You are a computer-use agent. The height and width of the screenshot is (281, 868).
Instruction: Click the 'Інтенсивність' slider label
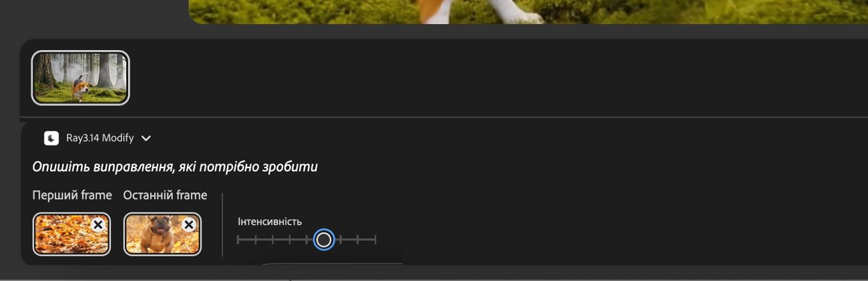pos(270,222)
